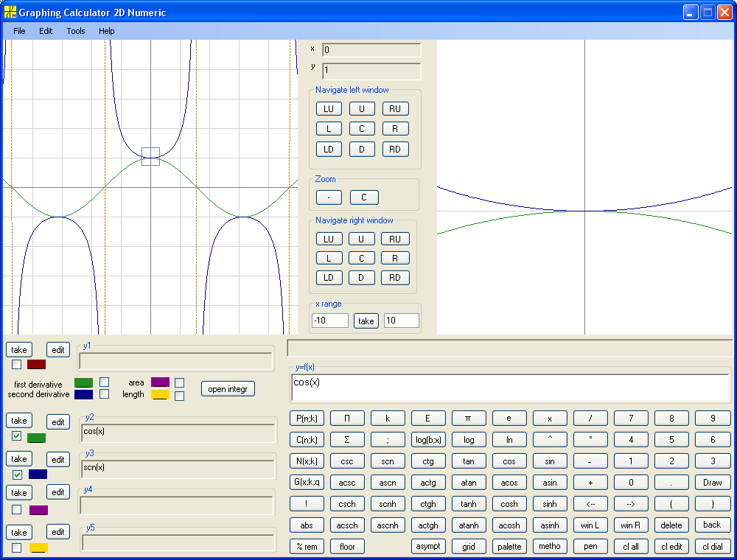This screenshot has width=737, height=560.
Task: Click the open integr button
Action: tap(228, 389)
